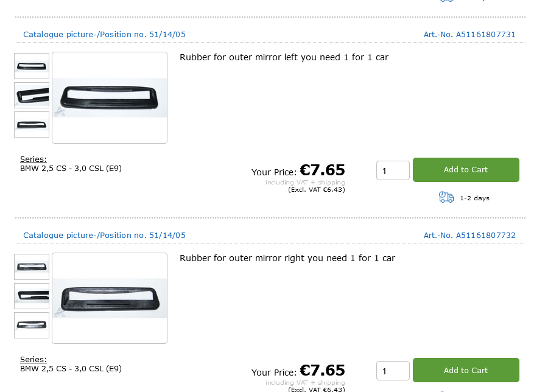559x392 pixels.
Task: Add left mirror rubber to cart
Action: click(466, 170)
